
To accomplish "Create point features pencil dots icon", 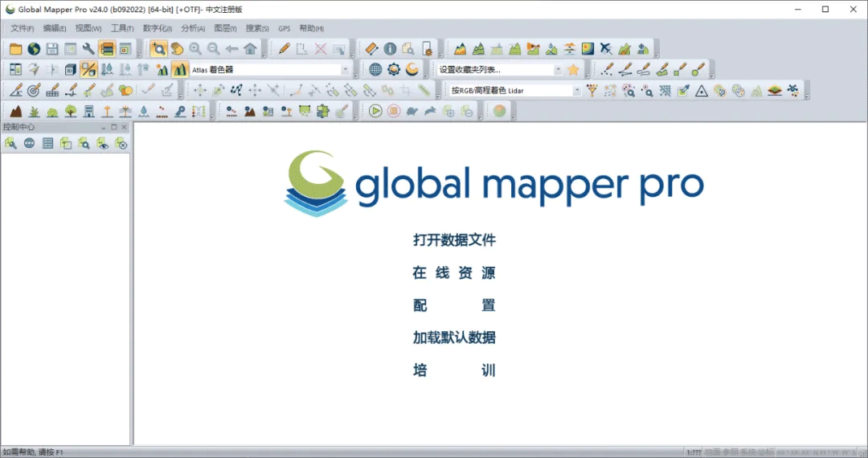I will click(x=608, y=70).
